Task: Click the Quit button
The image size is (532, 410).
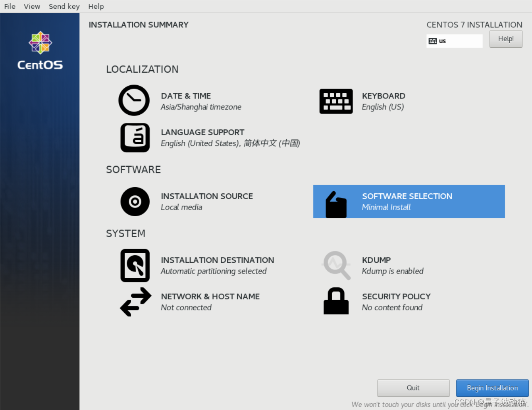Action: tap(413, 388)
